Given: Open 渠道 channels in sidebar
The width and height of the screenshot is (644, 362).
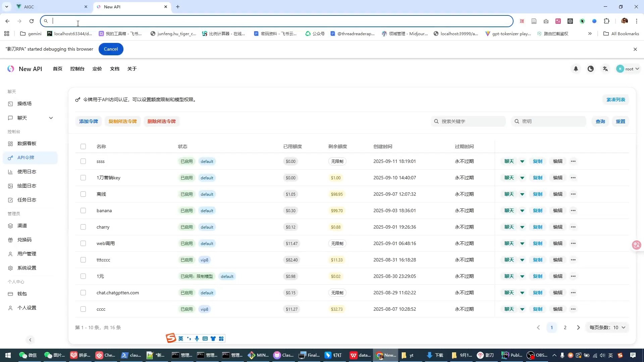Looking at the screenshot, I should click(22, 226).
